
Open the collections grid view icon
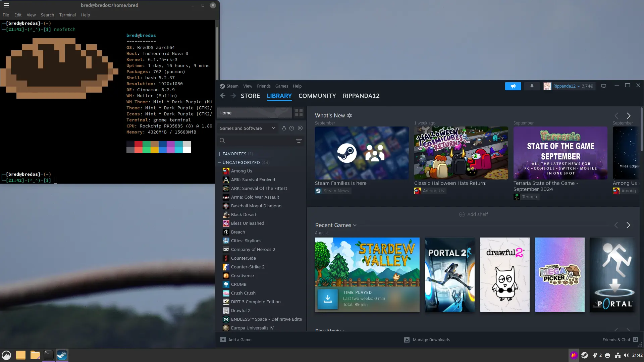[299, 113]
